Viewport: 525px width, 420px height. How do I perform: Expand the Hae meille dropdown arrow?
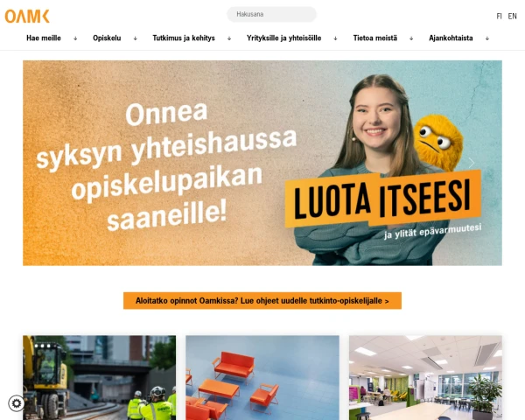(x=75, y=38)
